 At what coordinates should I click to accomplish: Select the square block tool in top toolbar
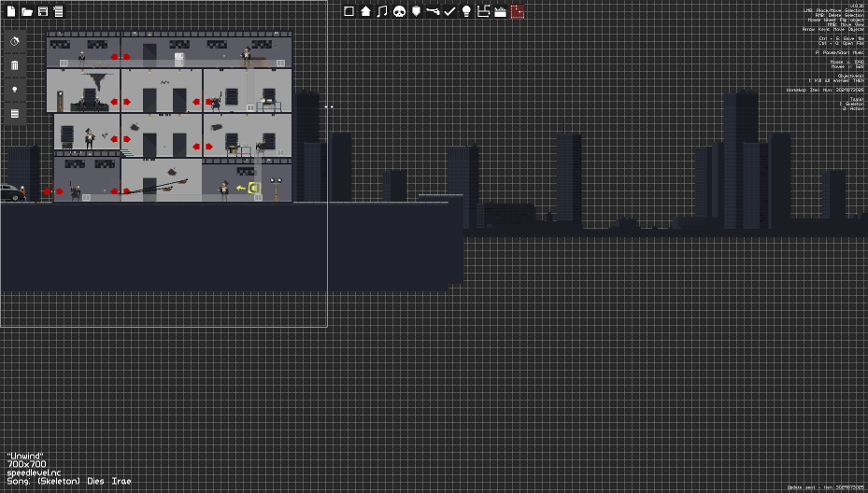click(x=349, y=11)
